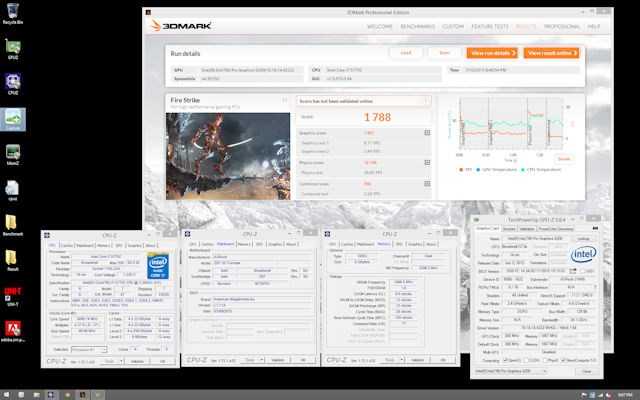
Task: Expand the Combined score section
Action: click(427, 184)
